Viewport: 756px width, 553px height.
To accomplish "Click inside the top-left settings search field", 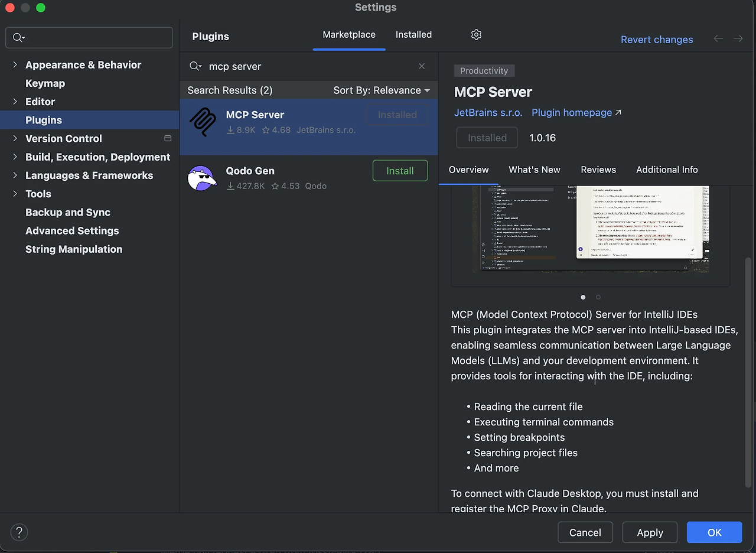I will pos(89,37).
